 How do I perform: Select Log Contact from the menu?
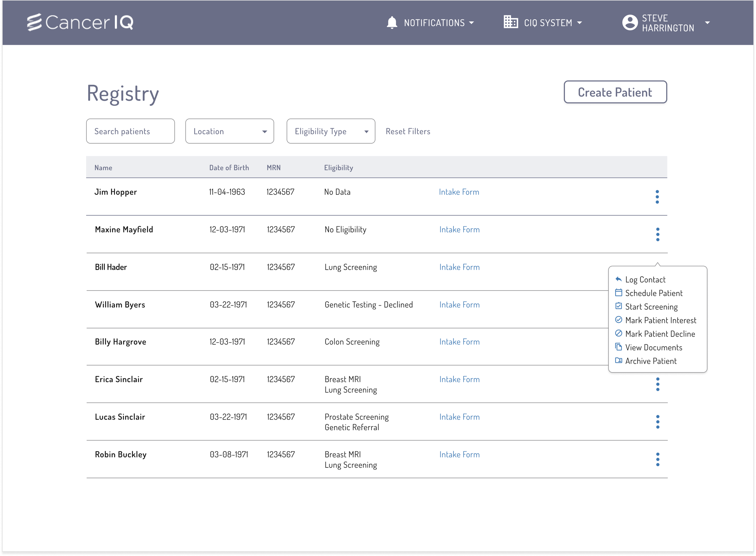(x=645, y=280)
